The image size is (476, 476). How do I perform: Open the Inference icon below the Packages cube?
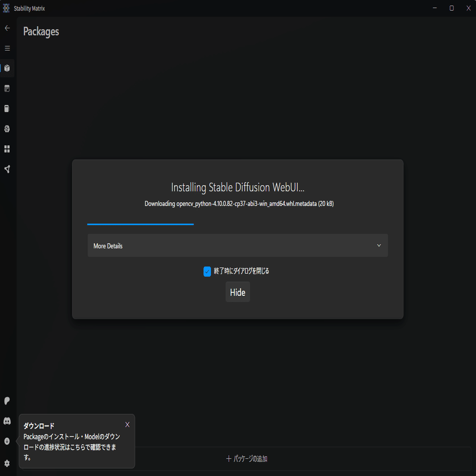tap(7, 89)
